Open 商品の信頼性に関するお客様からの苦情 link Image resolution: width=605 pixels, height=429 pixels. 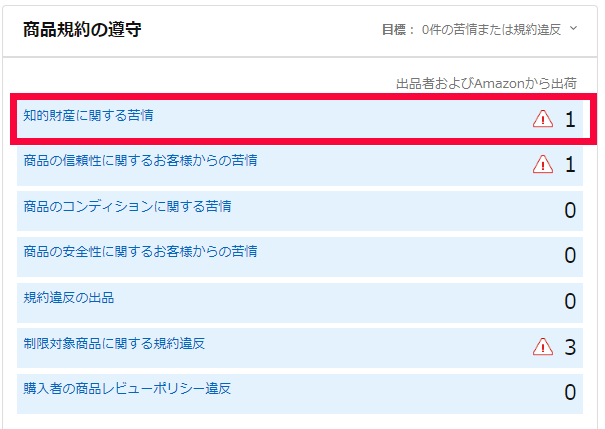140,160
